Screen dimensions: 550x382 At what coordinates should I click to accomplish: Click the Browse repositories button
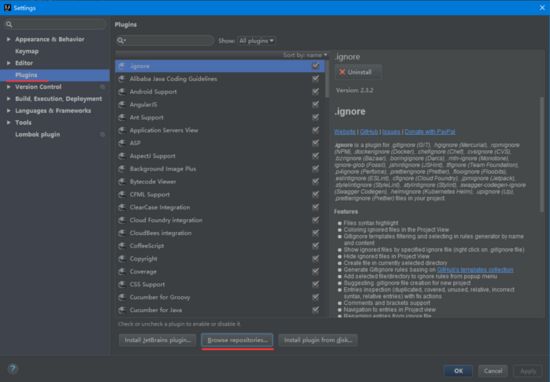[237, 340]
